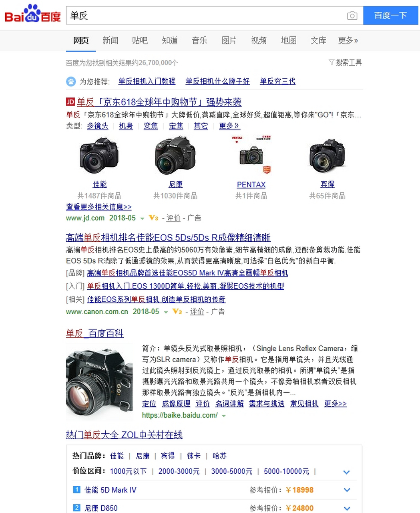Click V3 badge beside www.jd.com

(x=153, y=218)
